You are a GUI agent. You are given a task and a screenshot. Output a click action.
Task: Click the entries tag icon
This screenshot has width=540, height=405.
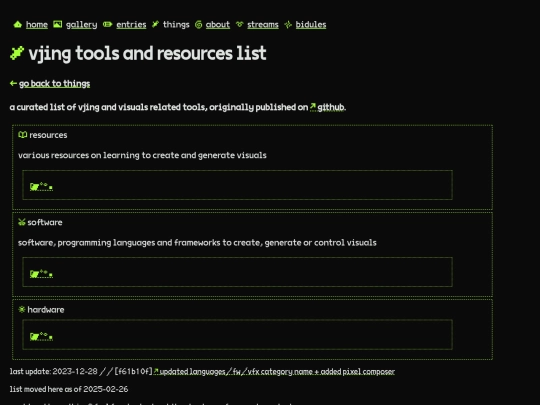pos(107,24)
